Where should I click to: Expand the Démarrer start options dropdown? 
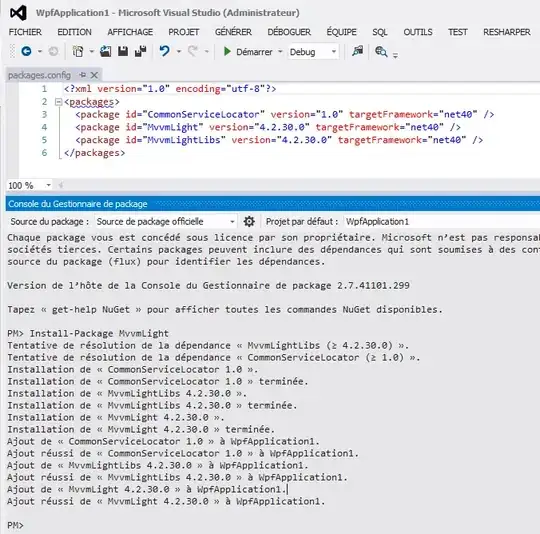tap(280, 52)
